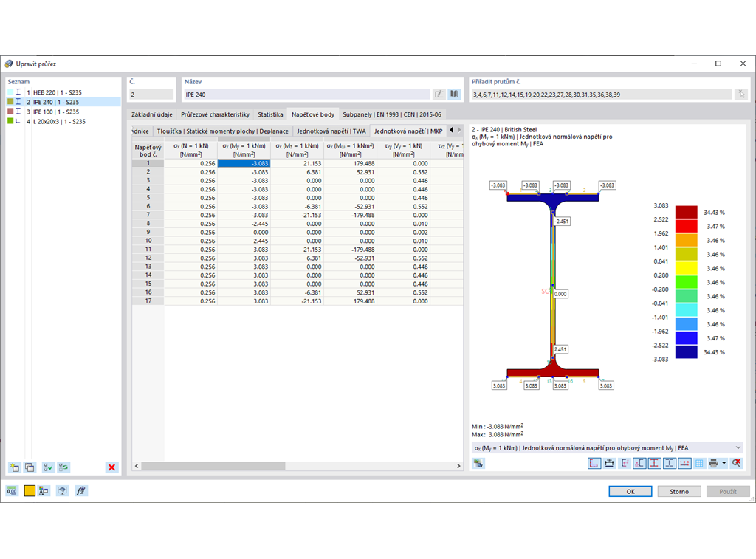Toggle the shear center display button
The height and width of the screenshot is (559, 756).
(639, 464)
